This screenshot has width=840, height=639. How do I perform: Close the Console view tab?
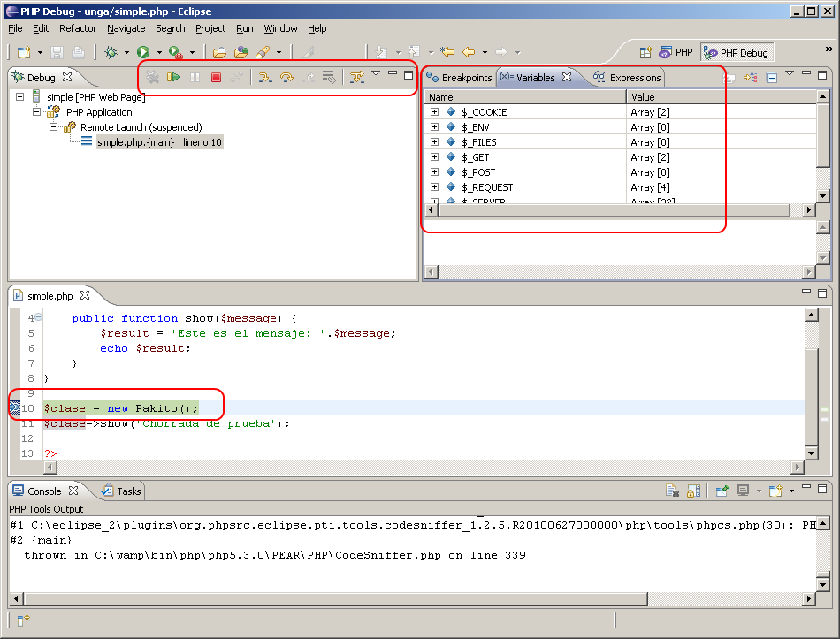click(73, 491)
